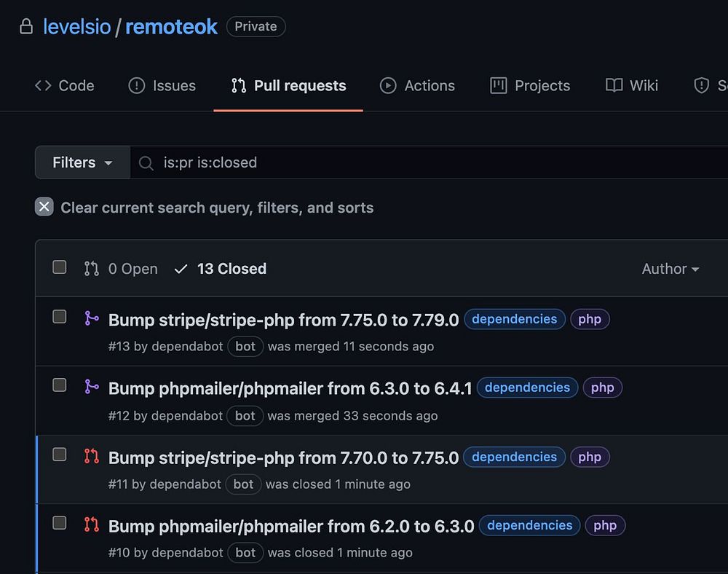
Task: Switch to the Issues tab
Action: 162,86
